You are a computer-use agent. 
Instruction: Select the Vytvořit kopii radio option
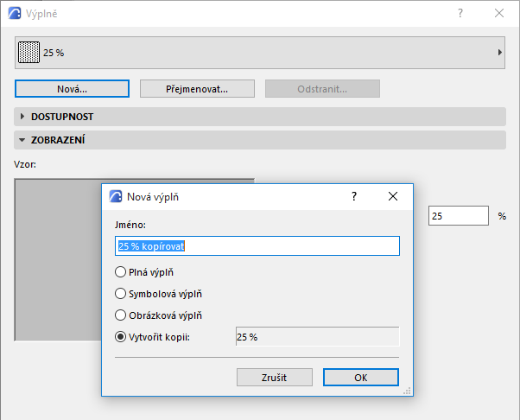click(121, 336)
